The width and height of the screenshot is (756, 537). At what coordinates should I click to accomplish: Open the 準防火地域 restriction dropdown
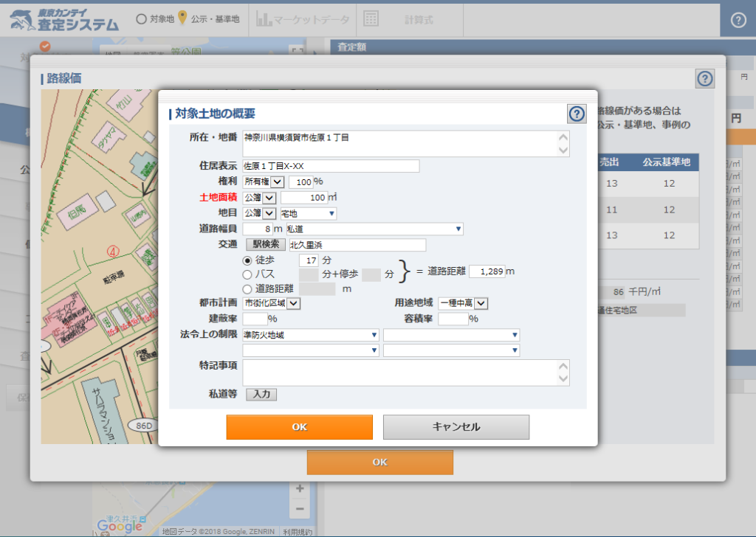(x=311, y=335)
